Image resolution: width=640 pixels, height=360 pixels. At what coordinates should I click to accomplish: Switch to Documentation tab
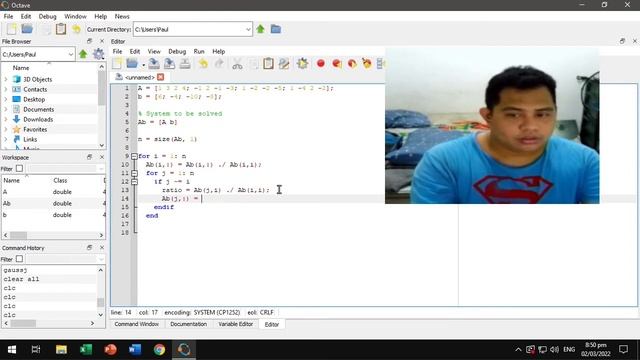pos(189,324)
